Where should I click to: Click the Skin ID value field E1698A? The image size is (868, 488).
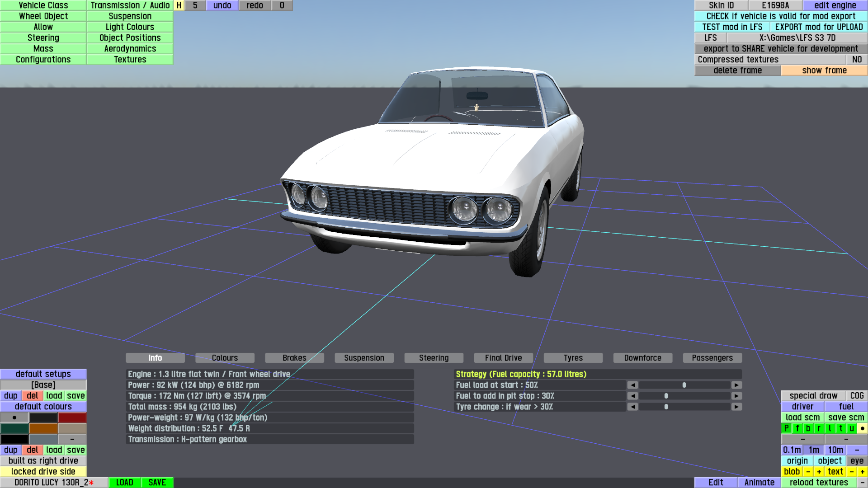click(775, 5)
